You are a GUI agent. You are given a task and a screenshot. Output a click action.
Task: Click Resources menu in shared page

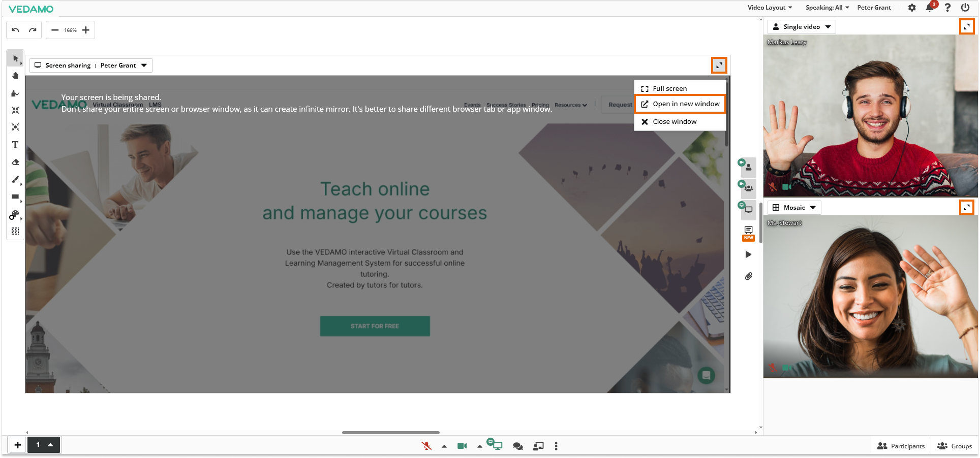click(570, 105)
